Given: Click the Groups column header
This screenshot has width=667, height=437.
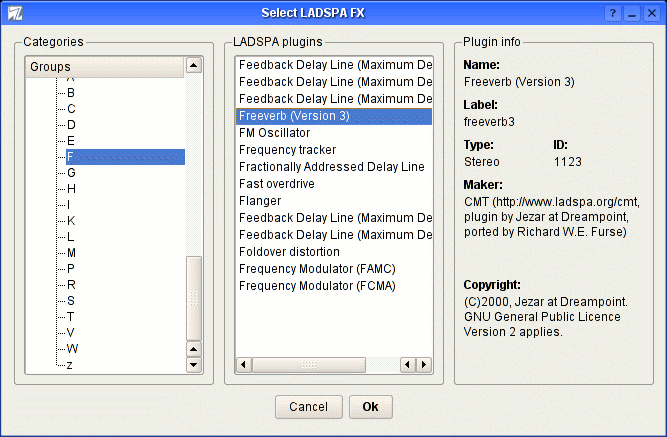Looking at the screenshot, I should [104, 66].
